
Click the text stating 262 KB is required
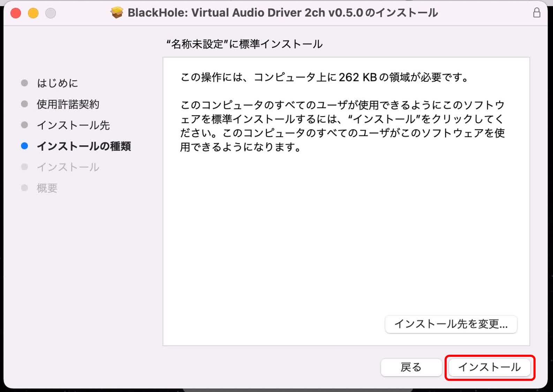coord(325,77)
